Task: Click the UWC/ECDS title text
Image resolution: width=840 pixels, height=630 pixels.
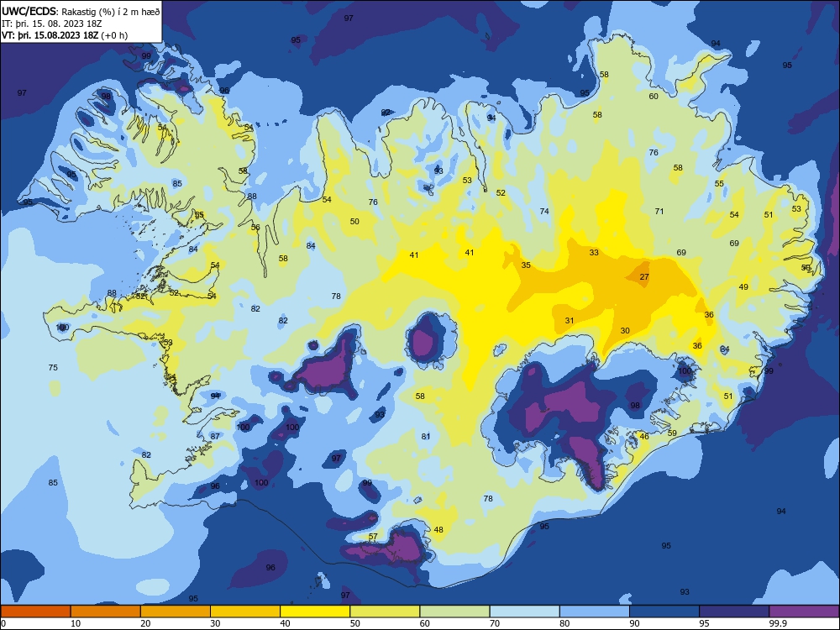Action: (29, 11)
